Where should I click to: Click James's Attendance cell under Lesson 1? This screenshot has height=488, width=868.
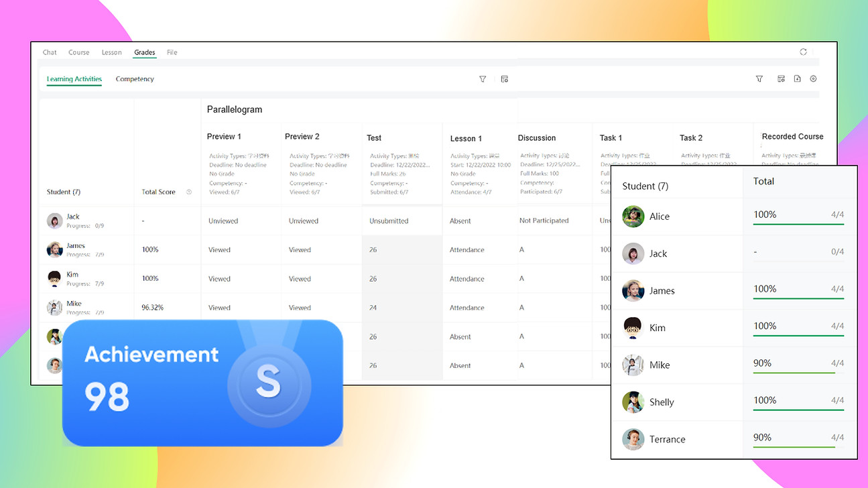[x=467, y=250]
